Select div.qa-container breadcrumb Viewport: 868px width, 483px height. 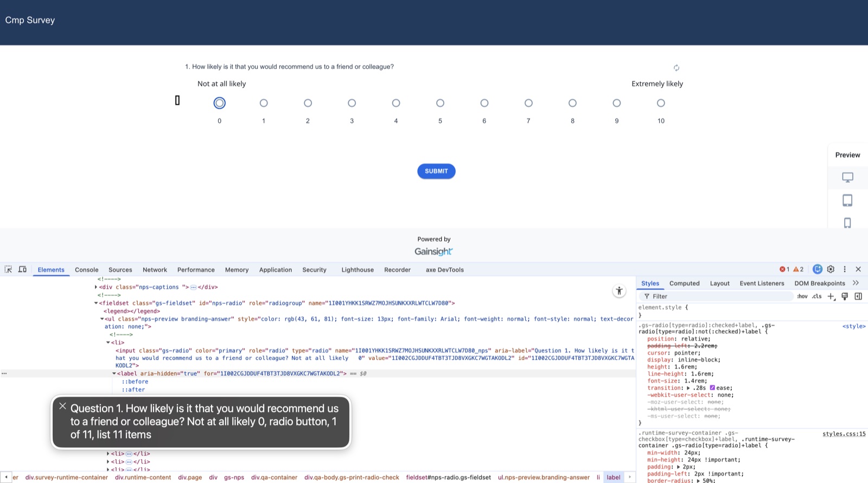274,478
